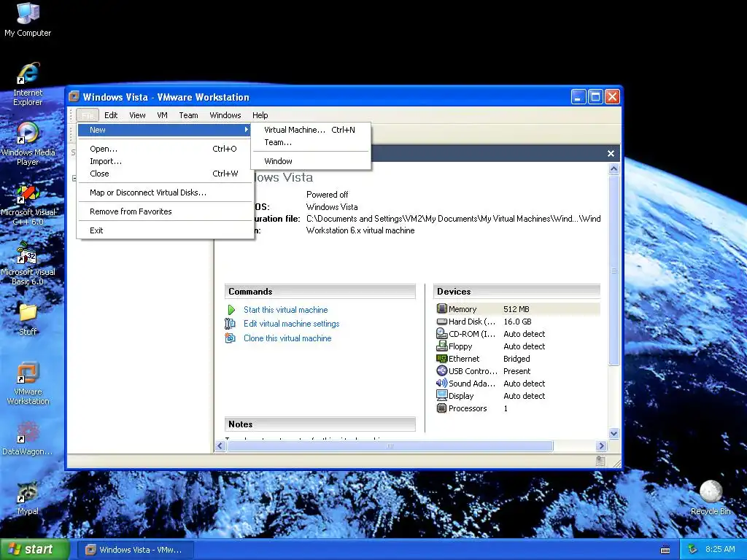This screenshot has width=747, height=560.
Task: Choose New in the File menu
Action: pos(165,130)
